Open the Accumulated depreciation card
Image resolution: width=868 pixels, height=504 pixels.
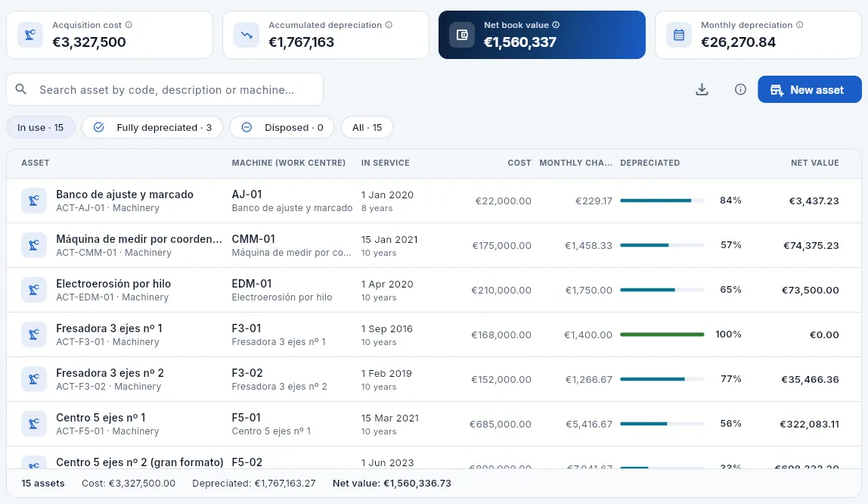(x=325, y=35)
